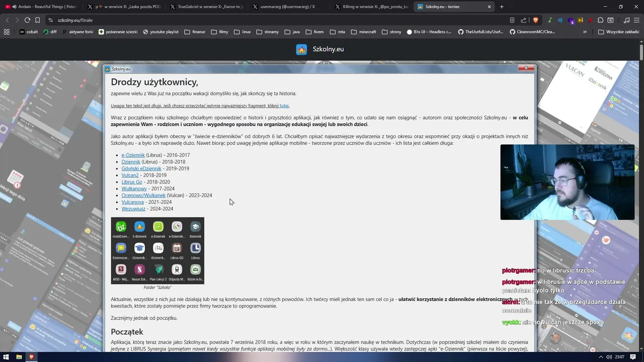Switch to usermacieg X tab
This screenshot has width=644, height=362.
tap(289, 7)
